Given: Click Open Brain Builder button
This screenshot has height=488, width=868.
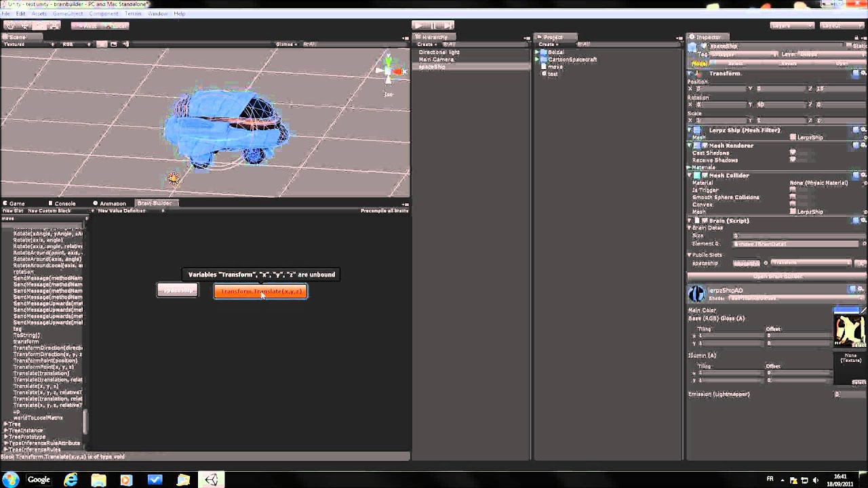Looking at the screenshot, I should click(777, 277).
